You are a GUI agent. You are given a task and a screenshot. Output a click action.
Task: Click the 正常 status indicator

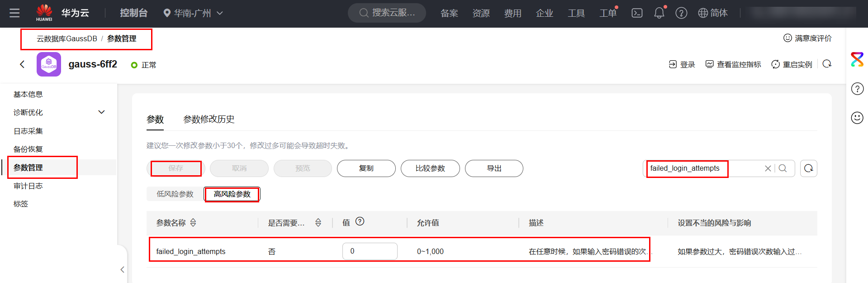click(x=143, y=65)
